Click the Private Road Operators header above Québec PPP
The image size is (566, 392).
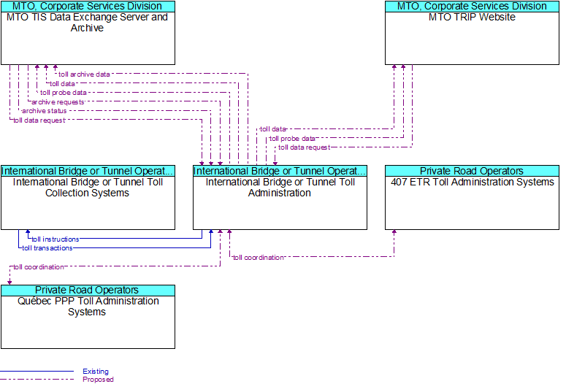(x=88, y=291)
